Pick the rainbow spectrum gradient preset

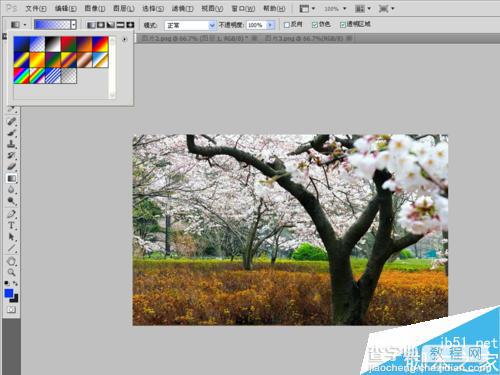[x=21, y=75]
